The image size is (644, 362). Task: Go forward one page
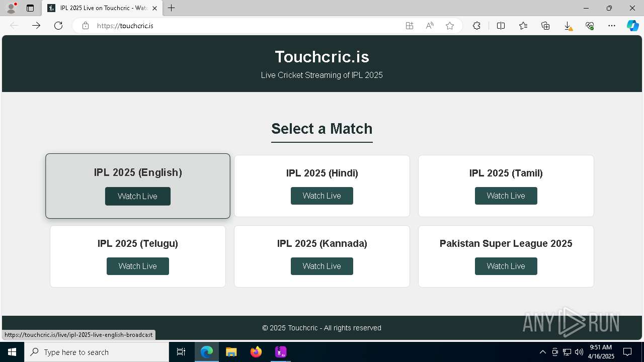point(36,26)
